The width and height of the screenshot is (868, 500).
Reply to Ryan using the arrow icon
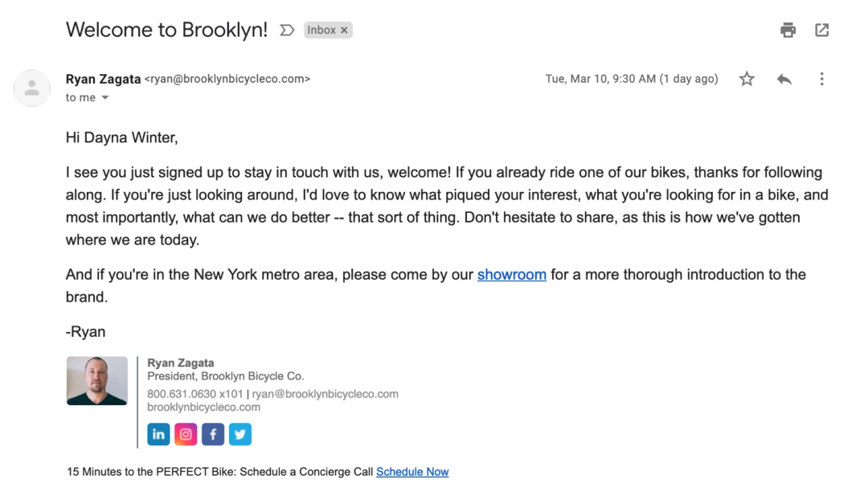(x=784, y=79)
